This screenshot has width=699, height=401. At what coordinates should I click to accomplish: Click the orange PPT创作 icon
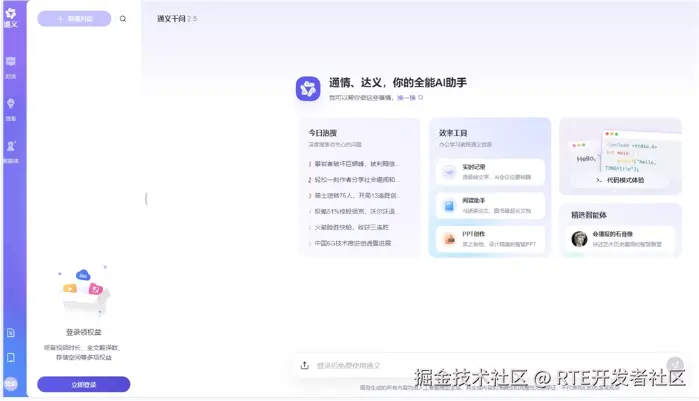(449, 239)
